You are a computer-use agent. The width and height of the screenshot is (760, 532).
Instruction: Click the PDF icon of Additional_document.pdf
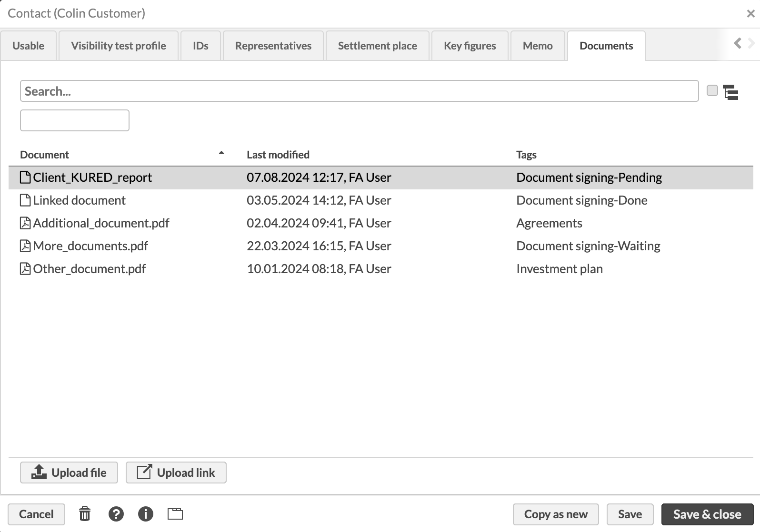(x=25, y=223)
